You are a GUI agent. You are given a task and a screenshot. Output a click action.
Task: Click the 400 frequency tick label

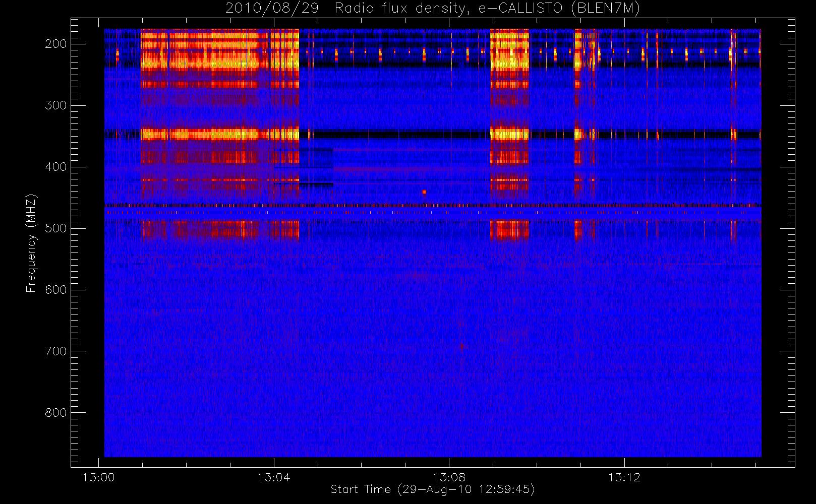[x=56, y=167]
